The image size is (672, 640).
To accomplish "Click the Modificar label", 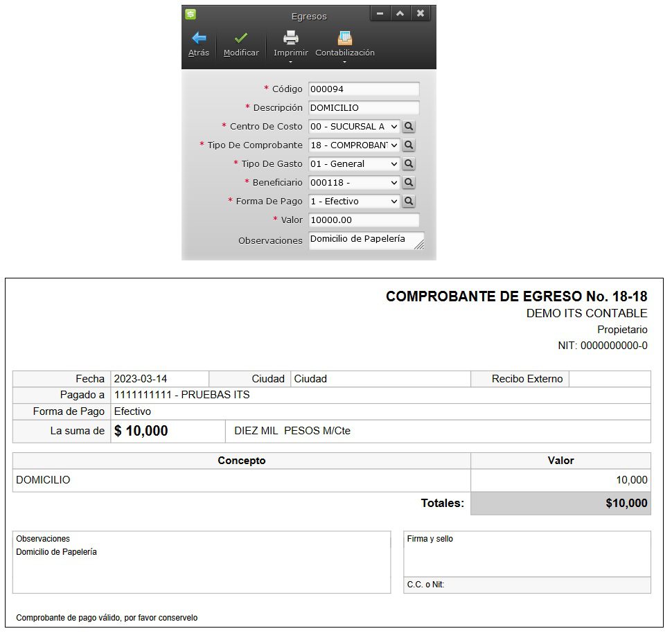I will point(241,53).
